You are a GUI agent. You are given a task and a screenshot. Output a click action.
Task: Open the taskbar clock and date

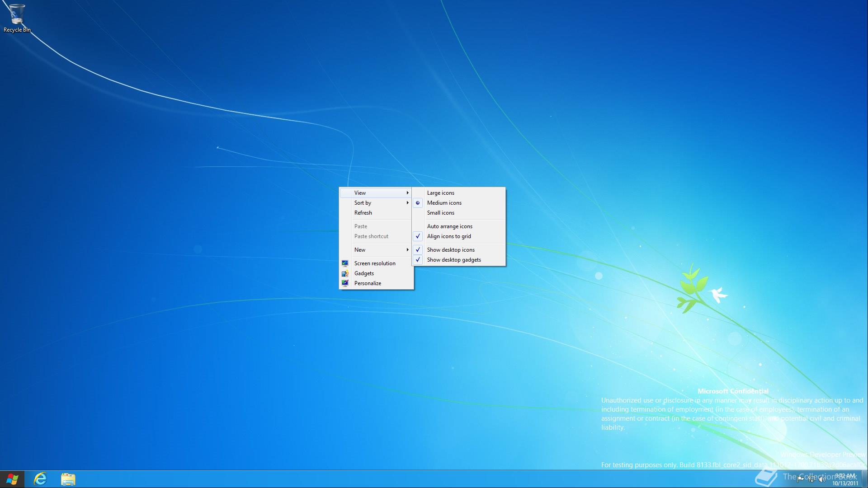click(845, 479)
